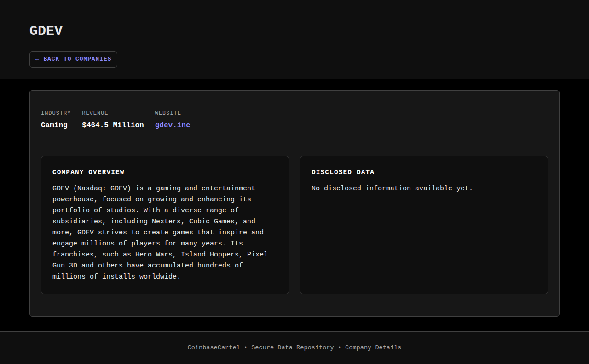Screen dimensions: 589x364
Task: Click 'Secure Data Repository' in the footer
Action: pos(292,347)
